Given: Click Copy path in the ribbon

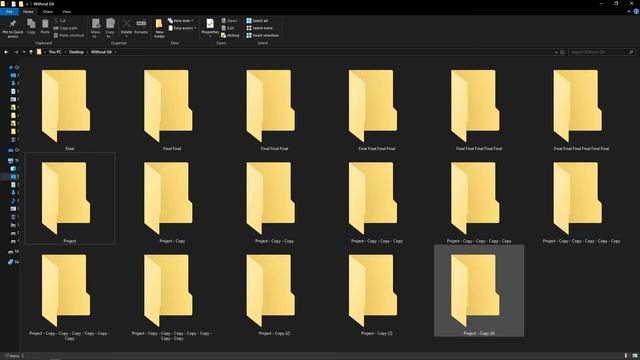Looking at the screenshot, I should [x=65, y=28].
